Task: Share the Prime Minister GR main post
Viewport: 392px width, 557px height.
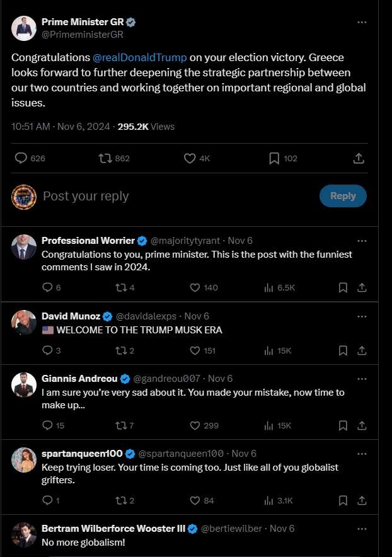Action: (x=359, y=159)
